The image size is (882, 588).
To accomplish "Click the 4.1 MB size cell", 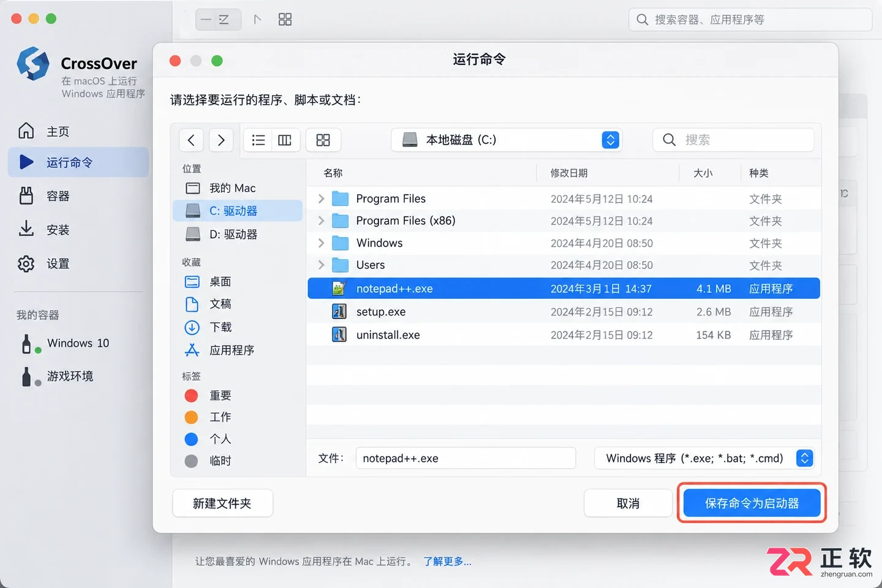I will (714, 288).
